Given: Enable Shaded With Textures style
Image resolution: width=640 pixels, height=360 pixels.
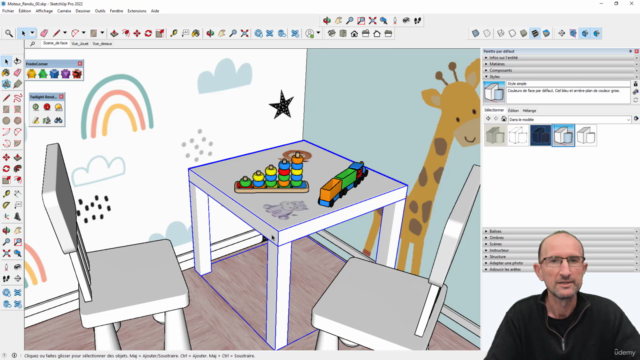Looking at the screenshot, I should pyautogui.click(x=535, y=33).
